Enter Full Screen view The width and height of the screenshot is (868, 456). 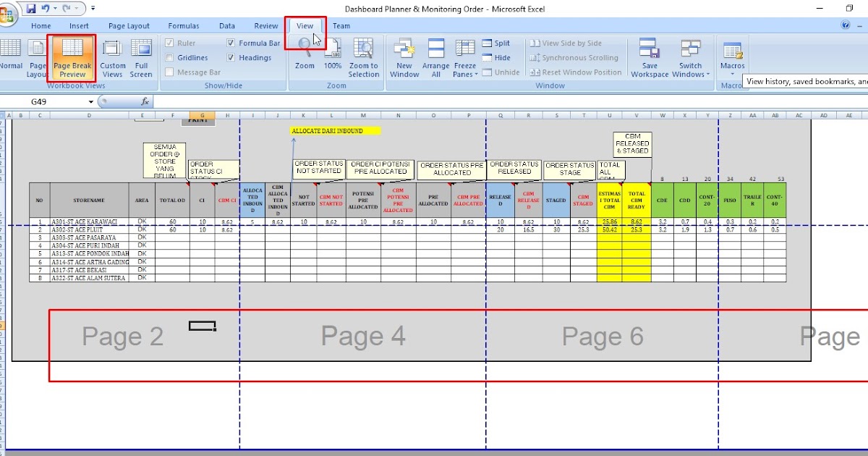[141, 58]
